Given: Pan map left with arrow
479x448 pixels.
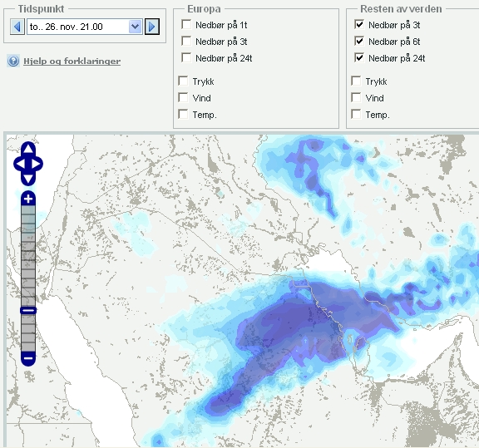Looking at the screenshot, I should coord(20,164).
